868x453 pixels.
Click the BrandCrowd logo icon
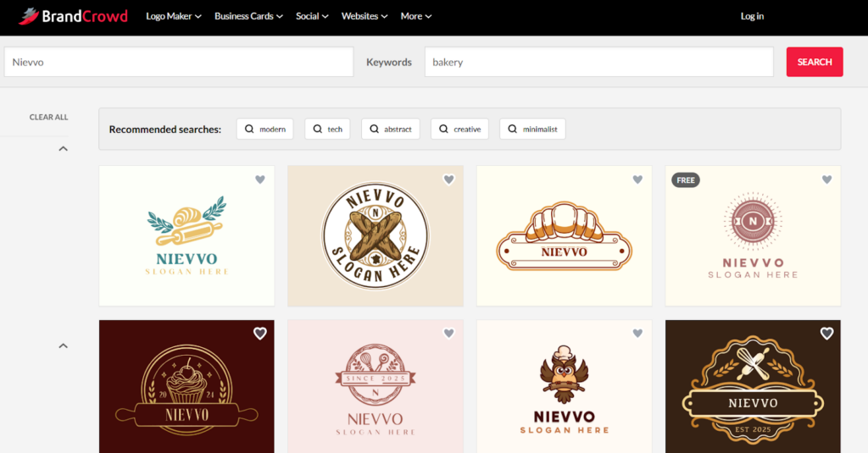(x=30, y=16)
